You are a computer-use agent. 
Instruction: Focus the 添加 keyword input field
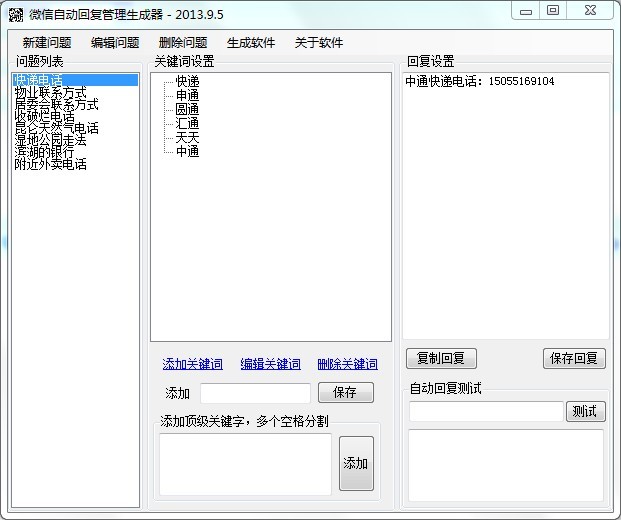pyautogui.click(x=255, y=393)
